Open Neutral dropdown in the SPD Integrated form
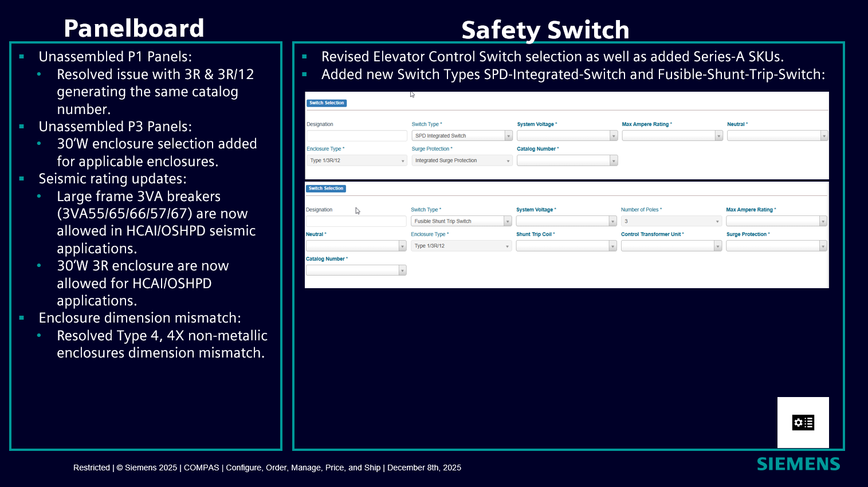Viewport: 868px width, 487px height. (777, 136)
